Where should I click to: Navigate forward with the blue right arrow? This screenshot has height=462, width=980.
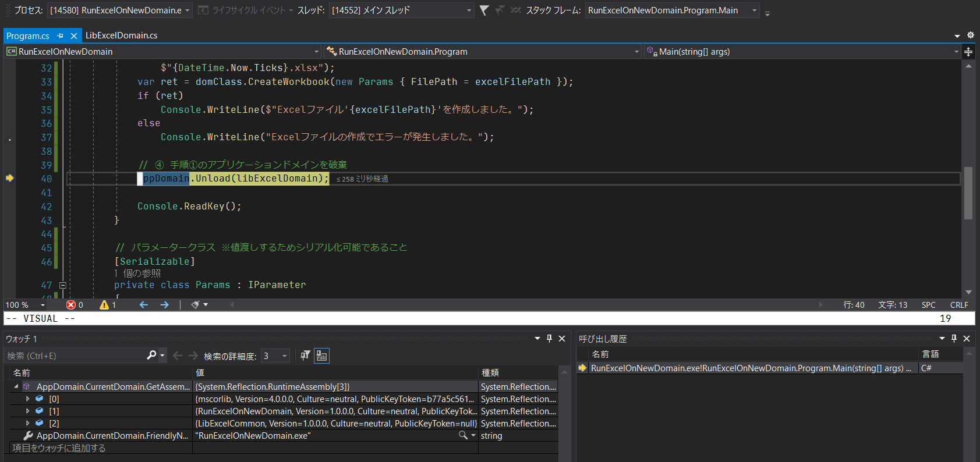point(164,305)
